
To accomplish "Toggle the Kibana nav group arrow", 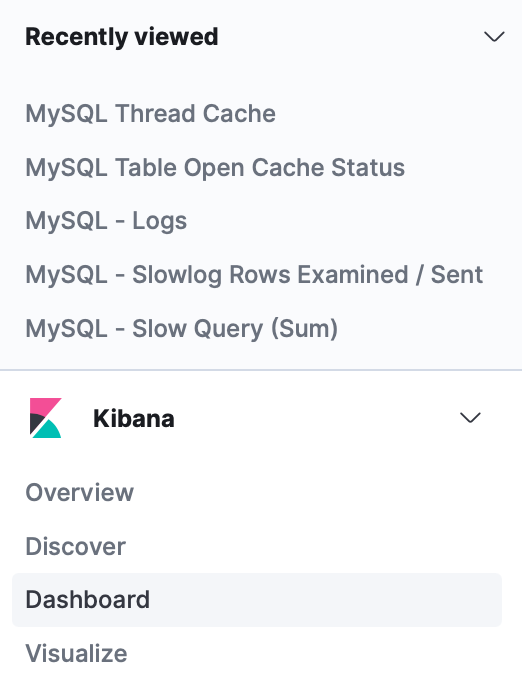I will pos(470,418).
